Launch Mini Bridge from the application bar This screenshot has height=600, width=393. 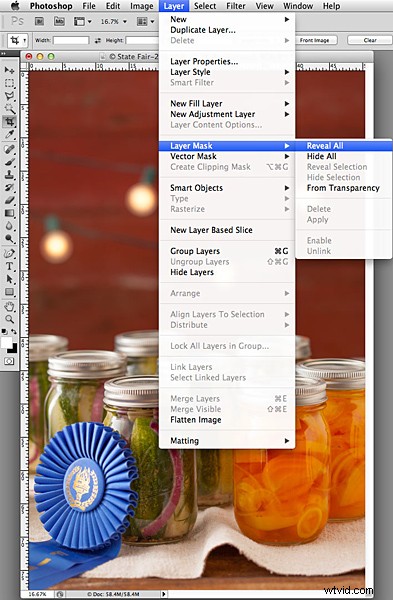coord(59,21)
